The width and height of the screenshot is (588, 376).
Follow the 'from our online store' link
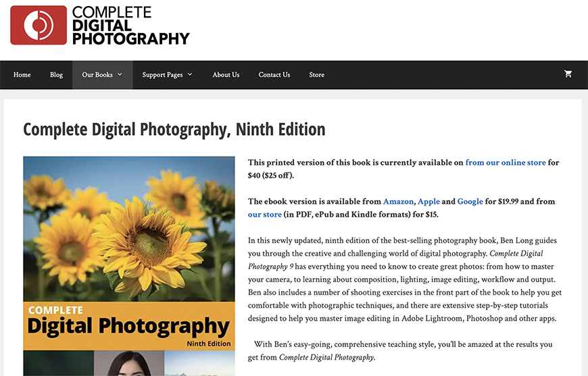(x=506, y=163)
